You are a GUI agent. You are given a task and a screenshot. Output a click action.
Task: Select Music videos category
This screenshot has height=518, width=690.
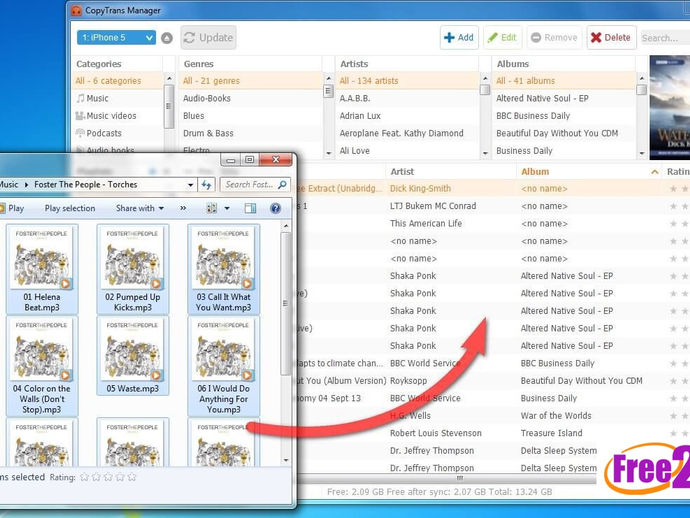117,116
